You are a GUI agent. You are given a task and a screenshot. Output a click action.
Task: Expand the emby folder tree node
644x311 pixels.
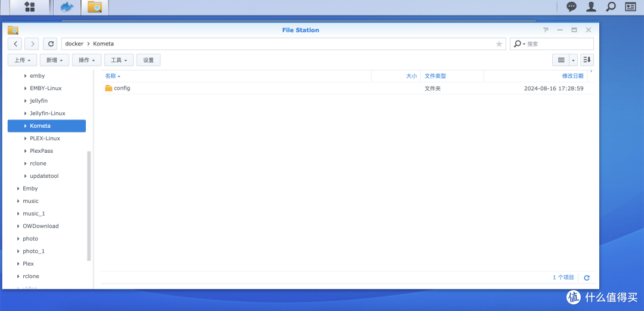click(25, 76)
